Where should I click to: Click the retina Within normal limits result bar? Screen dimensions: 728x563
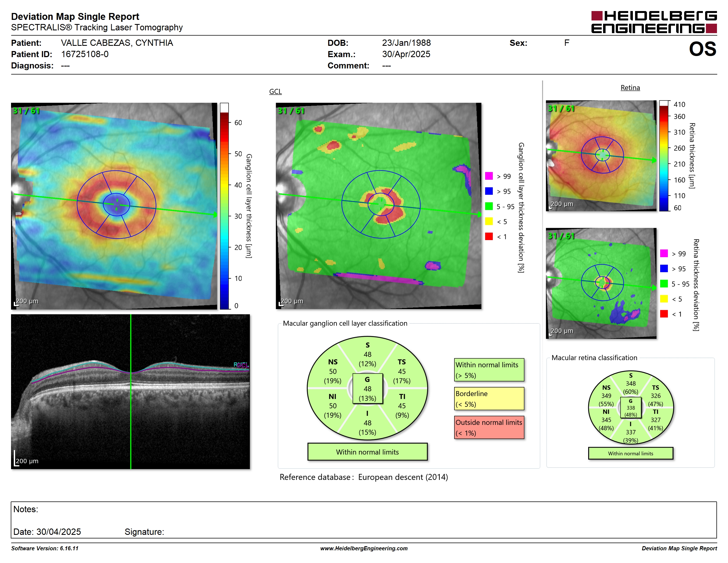tap(630, 453)
